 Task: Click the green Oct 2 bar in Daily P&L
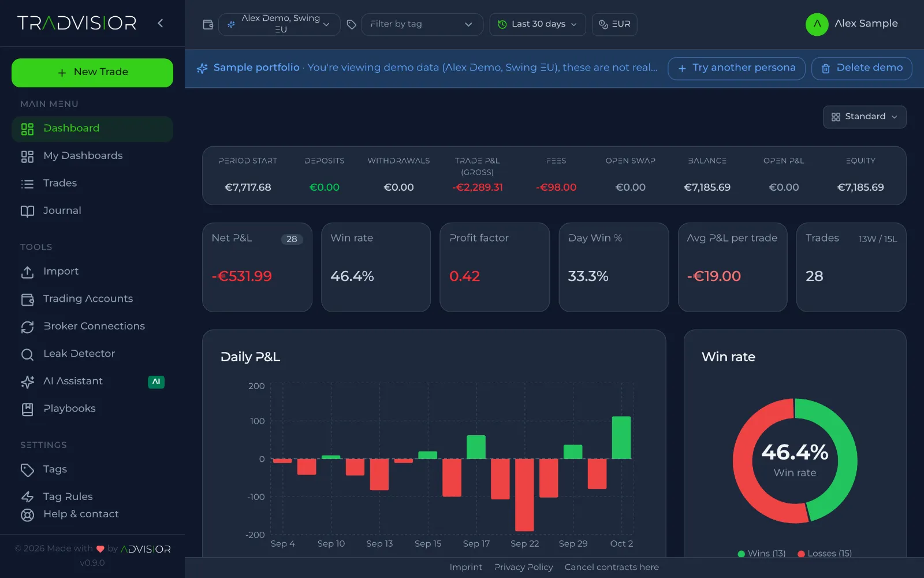[x=621, y=438]
